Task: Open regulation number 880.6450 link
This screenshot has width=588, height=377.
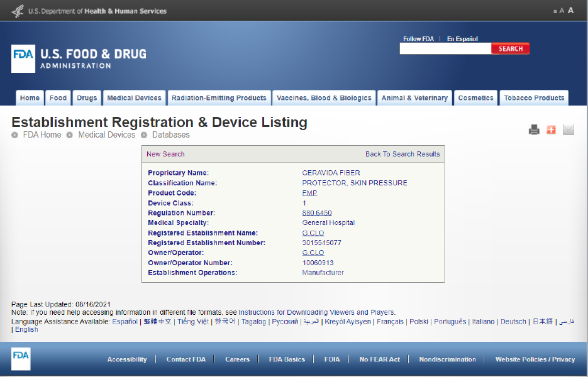Action: click(x=316, y=213)
